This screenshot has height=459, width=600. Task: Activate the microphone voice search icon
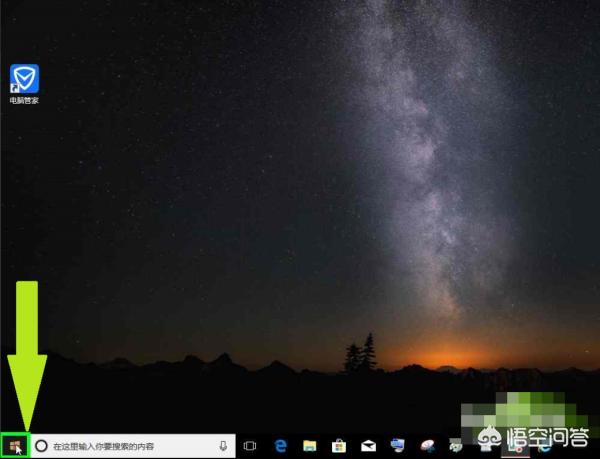(x=223, y=446)
